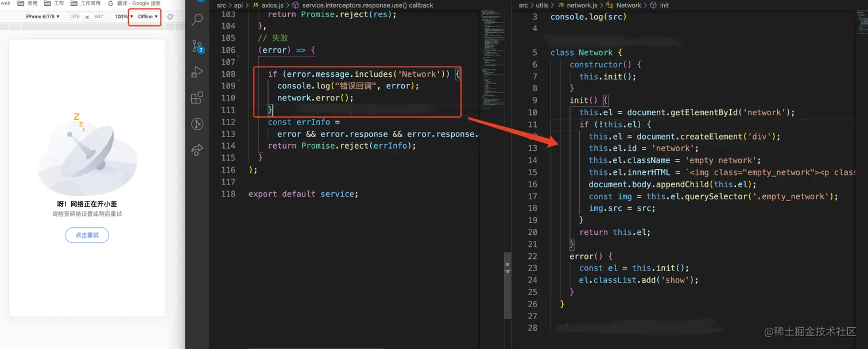868x349 pixels.
Task: Click the rotate device icon in DevTools toolbar
Action: click(170, 17)
